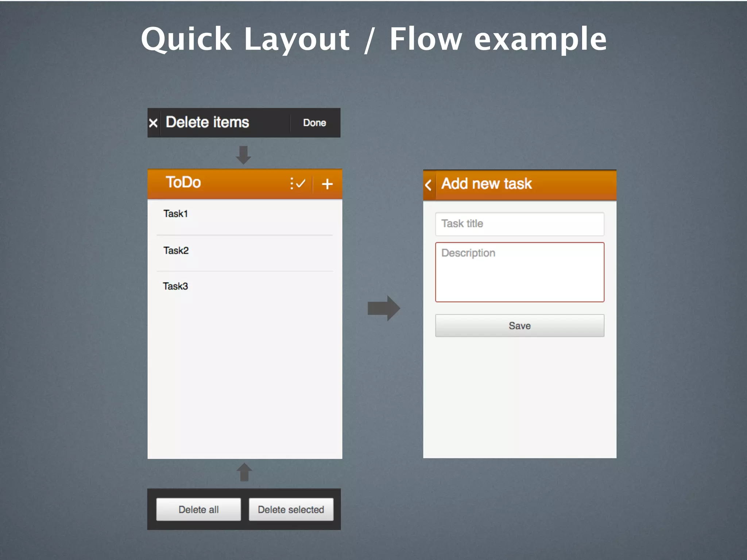Add a task with the plus icon

tap(327, 184)
